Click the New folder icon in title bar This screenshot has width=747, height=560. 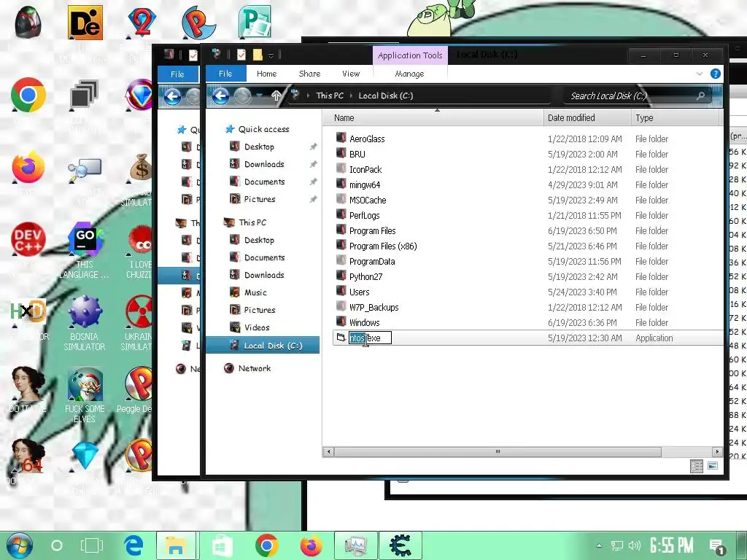(x=258, y=55)
